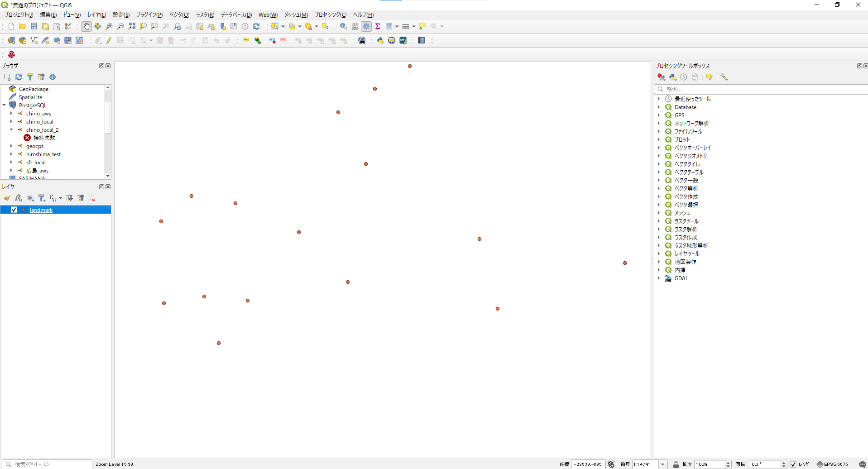Open processing toolbox options wrench icon
868x469 pixels.
724,77
